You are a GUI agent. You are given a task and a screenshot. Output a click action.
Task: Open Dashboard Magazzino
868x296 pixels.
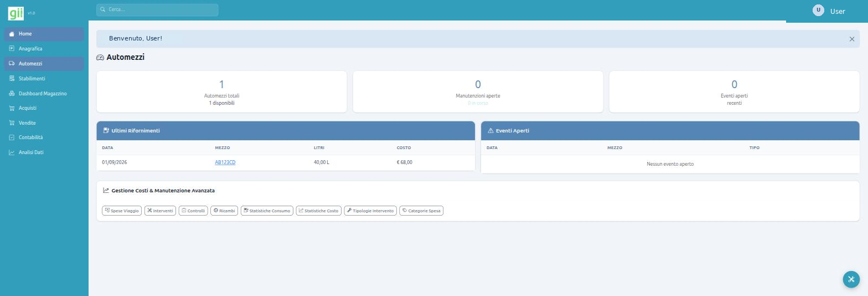coord(44,94)
